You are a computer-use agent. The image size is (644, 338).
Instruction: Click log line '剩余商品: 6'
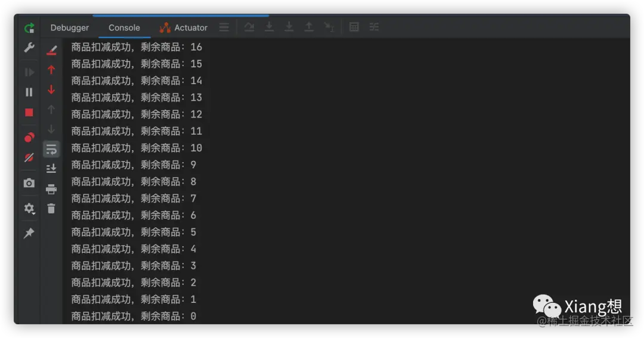134,216
